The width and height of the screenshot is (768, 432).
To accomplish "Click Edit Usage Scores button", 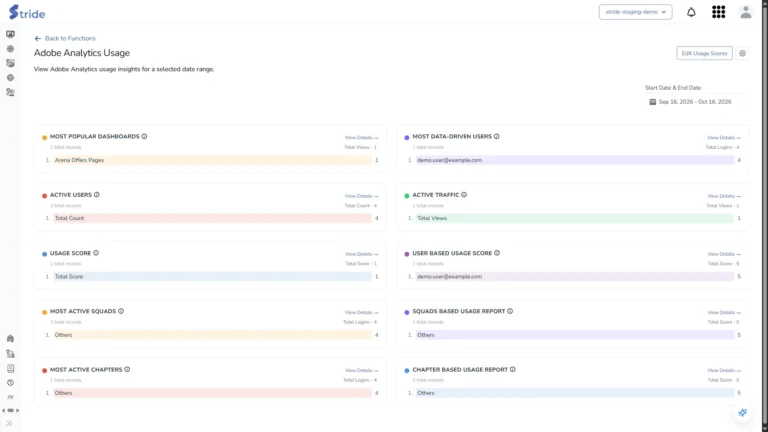I will 704,53.
